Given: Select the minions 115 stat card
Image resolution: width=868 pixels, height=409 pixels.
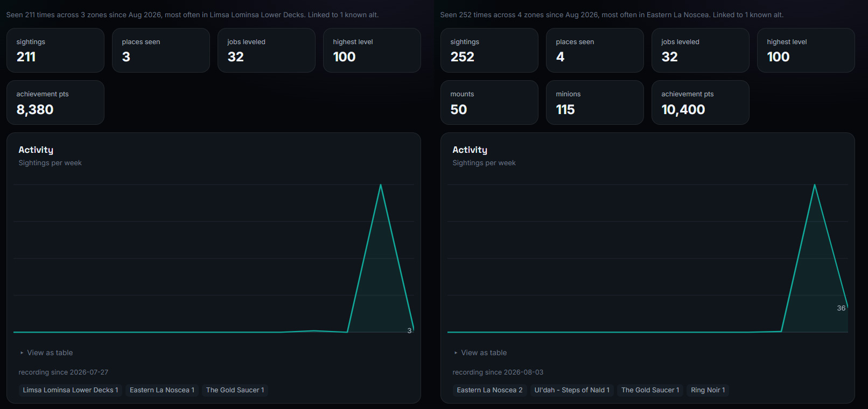Looking at the screenshot, I should point(595,103).
